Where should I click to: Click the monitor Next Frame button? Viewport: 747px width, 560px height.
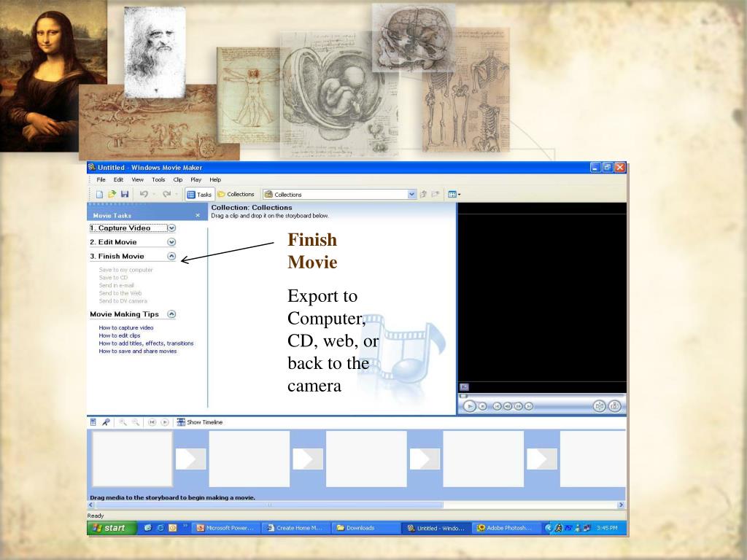(x=518, y=406)
